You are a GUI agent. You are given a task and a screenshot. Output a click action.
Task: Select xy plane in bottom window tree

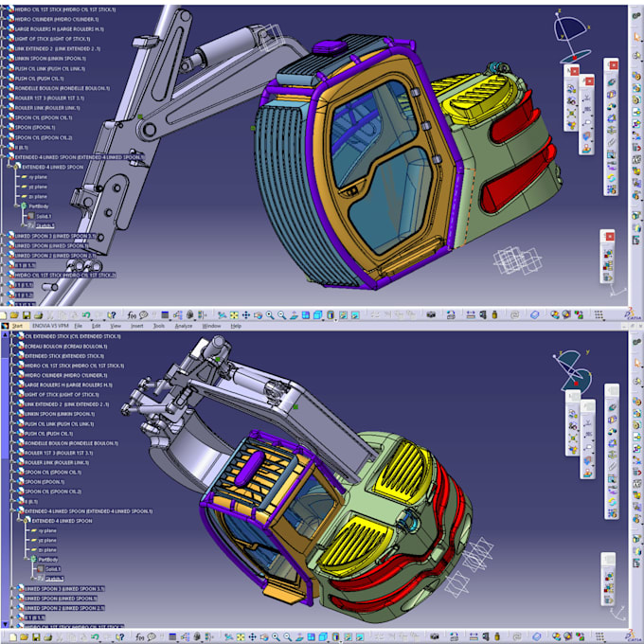coord(46,530)
